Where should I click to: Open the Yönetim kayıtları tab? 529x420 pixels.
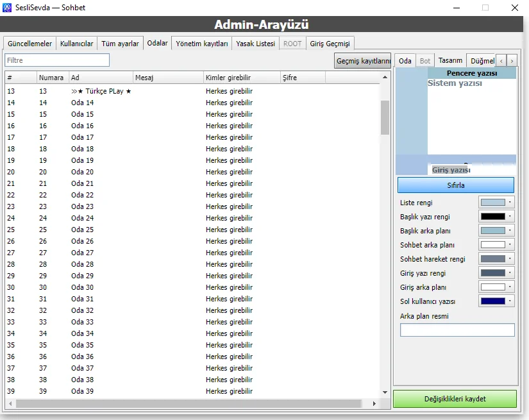coord(202,44)
